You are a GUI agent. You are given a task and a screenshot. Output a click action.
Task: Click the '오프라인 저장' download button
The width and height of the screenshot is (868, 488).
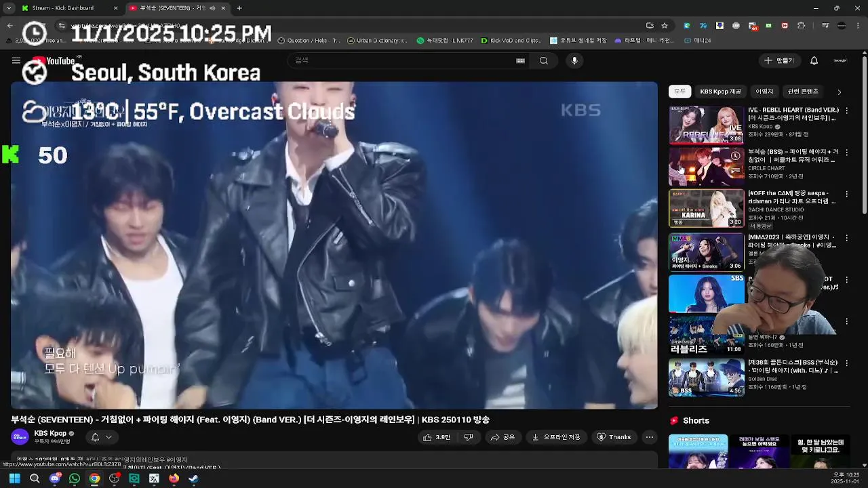(x=555, y=437)
